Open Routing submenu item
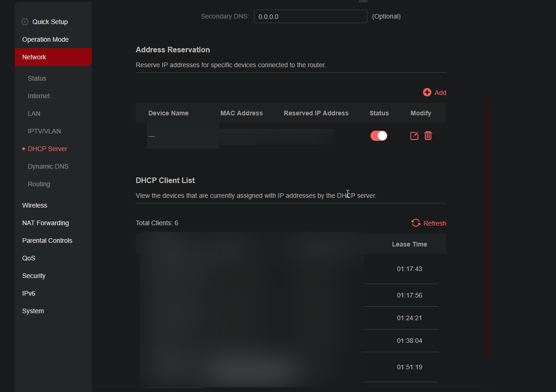Viewport: 556px width, 392px height. tap(39, 184)
